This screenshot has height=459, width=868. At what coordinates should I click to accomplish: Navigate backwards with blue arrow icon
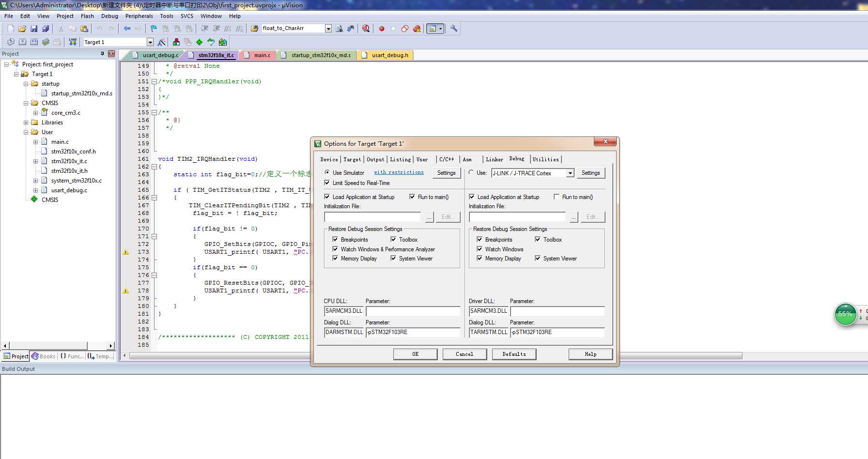[x=127, y=29]
